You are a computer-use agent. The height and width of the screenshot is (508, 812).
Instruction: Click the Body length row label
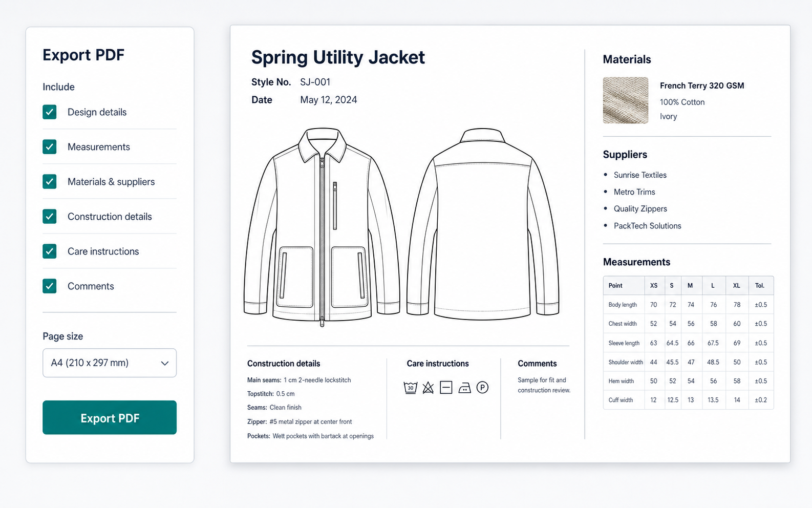tap(623, 305)
